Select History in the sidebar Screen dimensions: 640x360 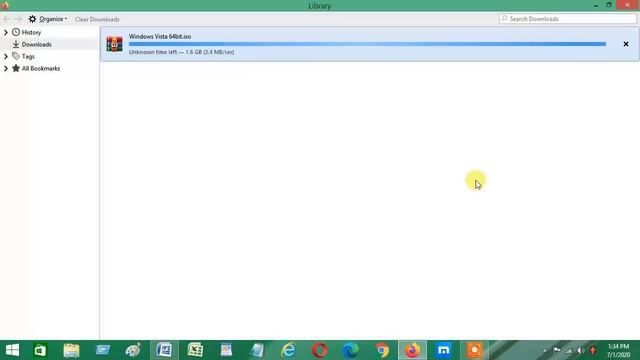coord(31,32)
